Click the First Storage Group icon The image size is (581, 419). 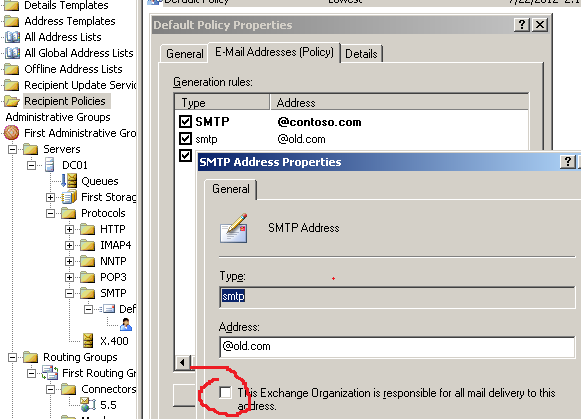pyautogui.click(x=69, y=197)
